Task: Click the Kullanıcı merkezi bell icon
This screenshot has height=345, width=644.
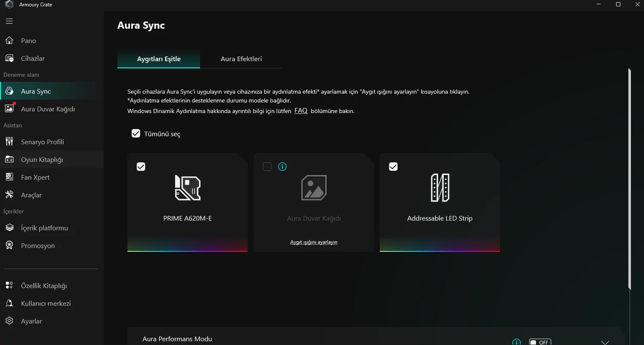Action: [9, 303]
